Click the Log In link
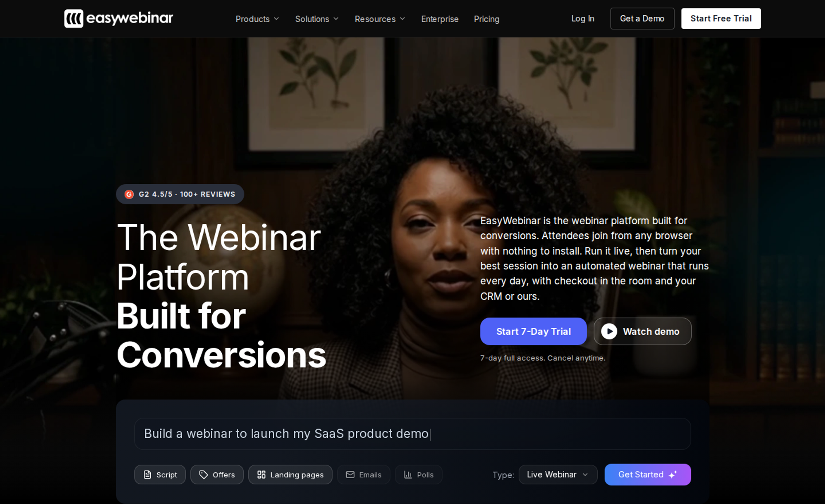The image size is (825, 504). tap(583, 18)
